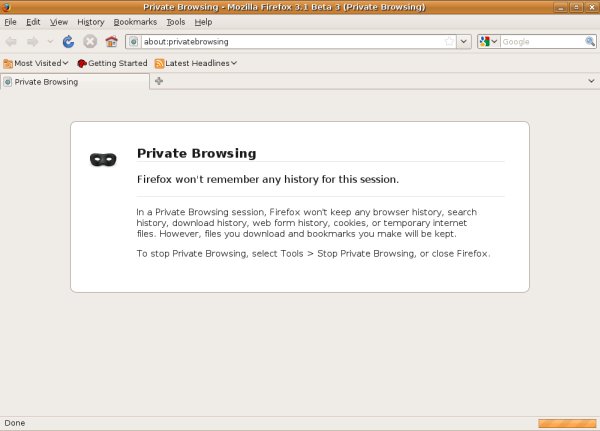The width and height of the screenshot is (600, 431).
Task: Open the View menu
Action: 59,22
